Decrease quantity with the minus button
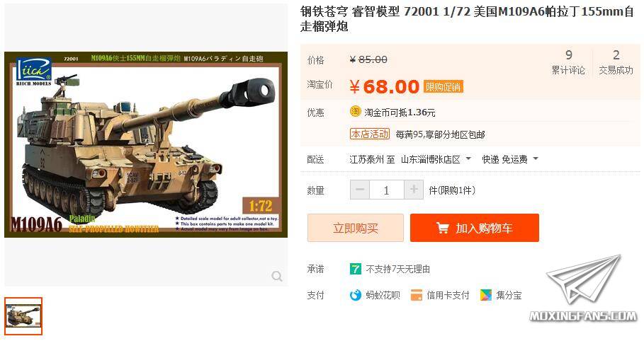The image size is (644, 341). click(x=360, y=190)
